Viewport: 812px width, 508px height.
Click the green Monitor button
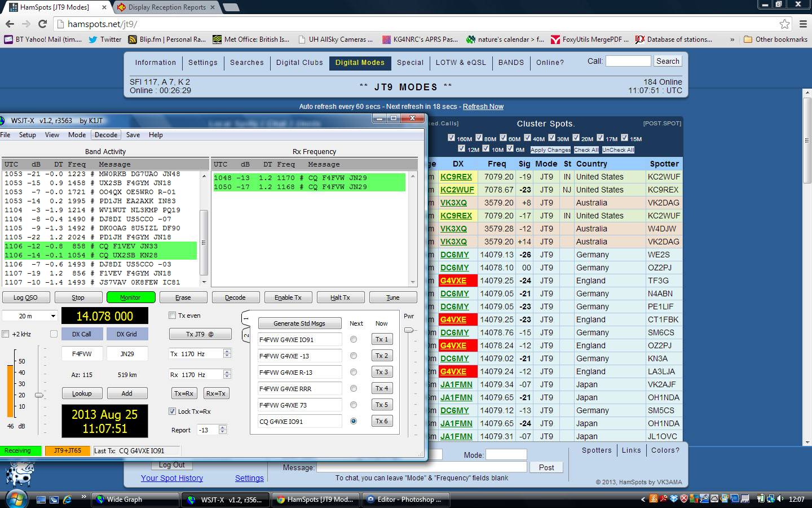pos(130,297)
